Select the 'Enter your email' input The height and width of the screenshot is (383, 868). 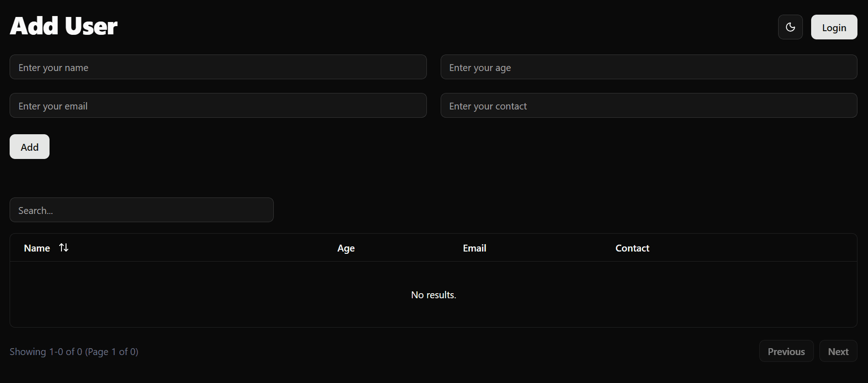[x=218, y=106]
